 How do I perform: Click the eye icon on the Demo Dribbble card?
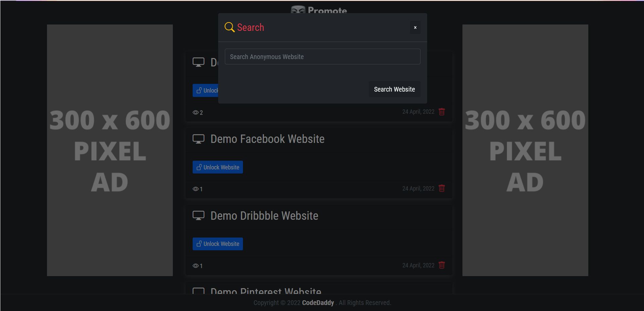(x=195, y=266)
